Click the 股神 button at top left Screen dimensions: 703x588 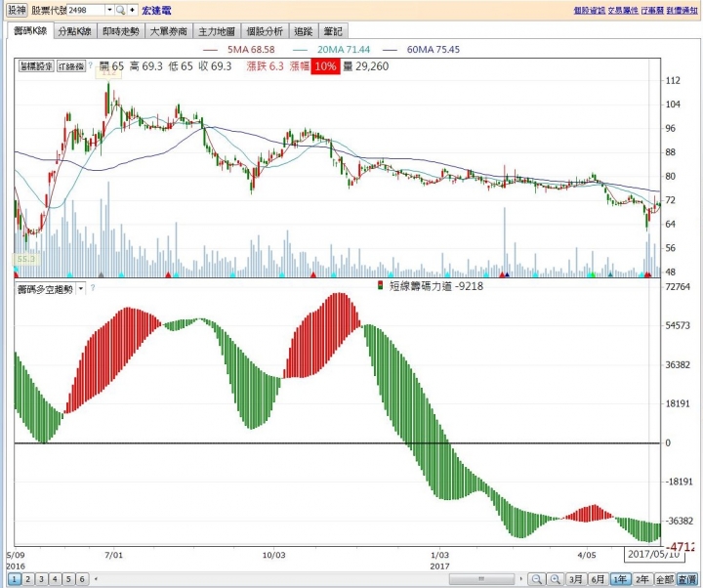pyautogui.click(x=17, y=10)
